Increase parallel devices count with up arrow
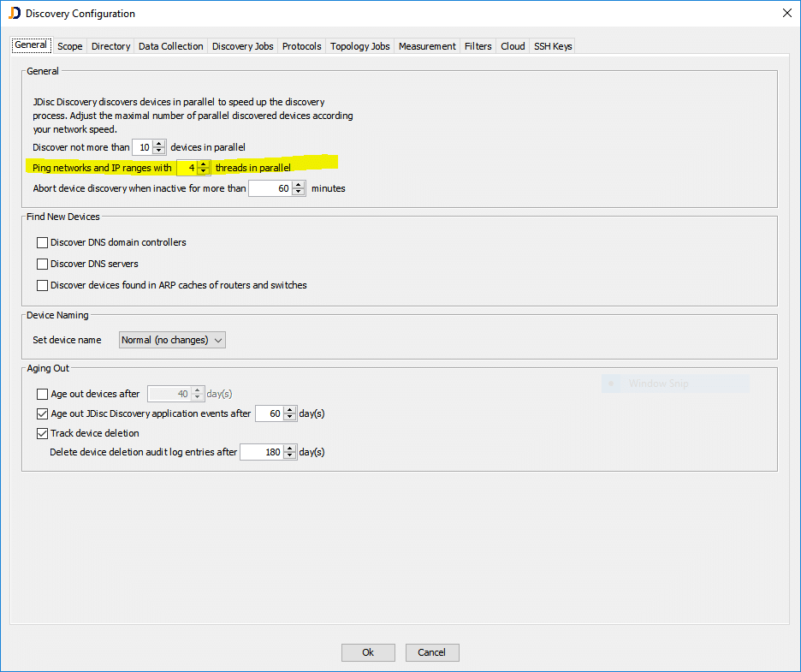This screenshot has height=672, width=801. 158,144
